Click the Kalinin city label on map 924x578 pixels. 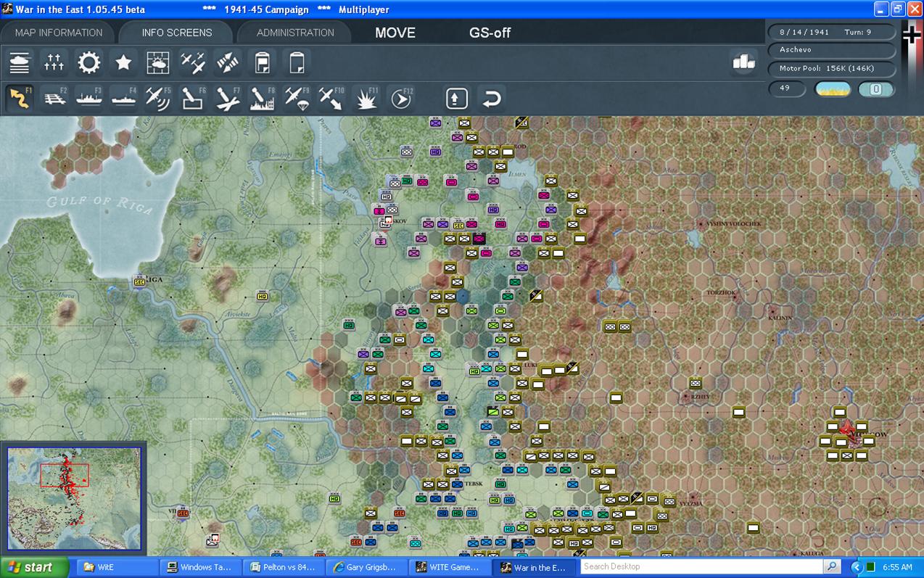coord(779,318)
